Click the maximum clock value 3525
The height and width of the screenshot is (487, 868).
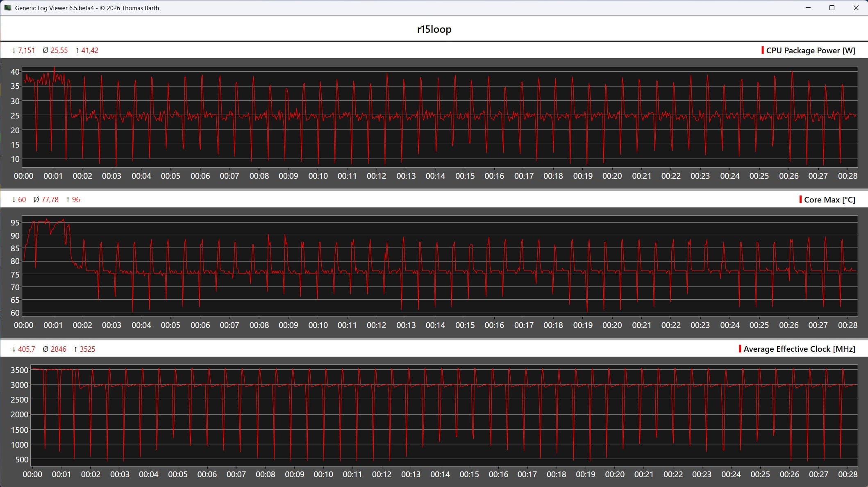tap(87, 349)
